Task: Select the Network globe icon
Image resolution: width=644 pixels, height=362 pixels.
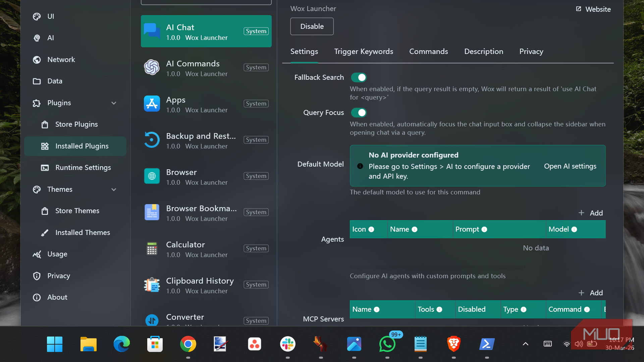Action: click(37, 60)
